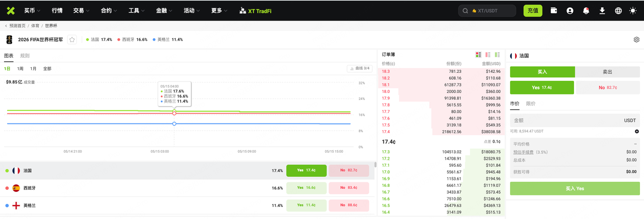Switch to the 规则 tab
The image size is (644, 219).
click(25, 56)
